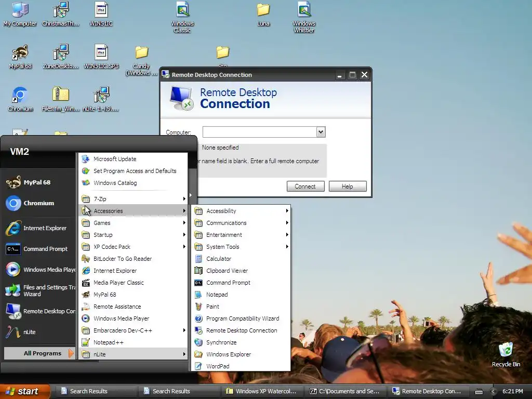Viewport: 532px width, 399px height.
Task: Open Windows Explorer from Accessories
Action: 241,354
